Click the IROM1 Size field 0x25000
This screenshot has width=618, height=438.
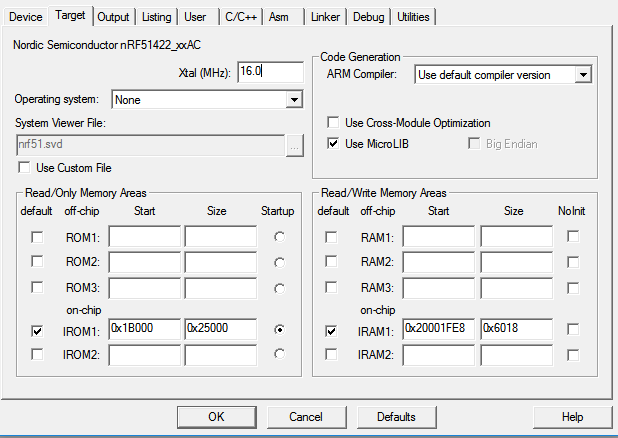coord(220,329)
